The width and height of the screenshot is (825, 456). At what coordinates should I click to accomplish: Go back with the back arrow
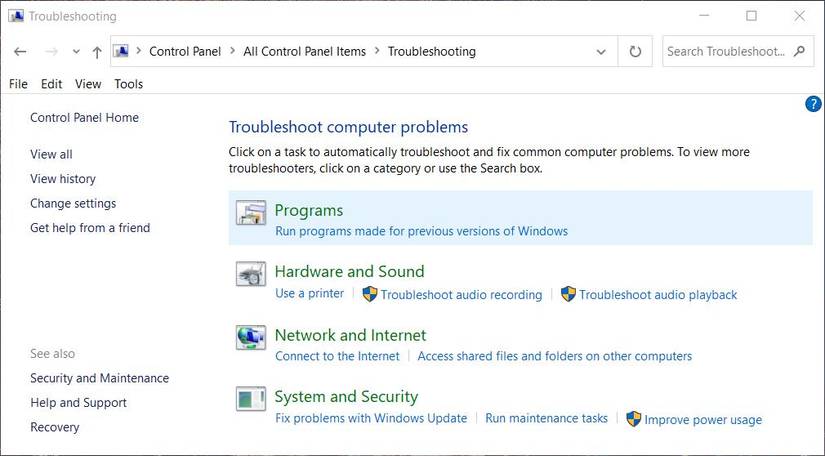(20, 52)
